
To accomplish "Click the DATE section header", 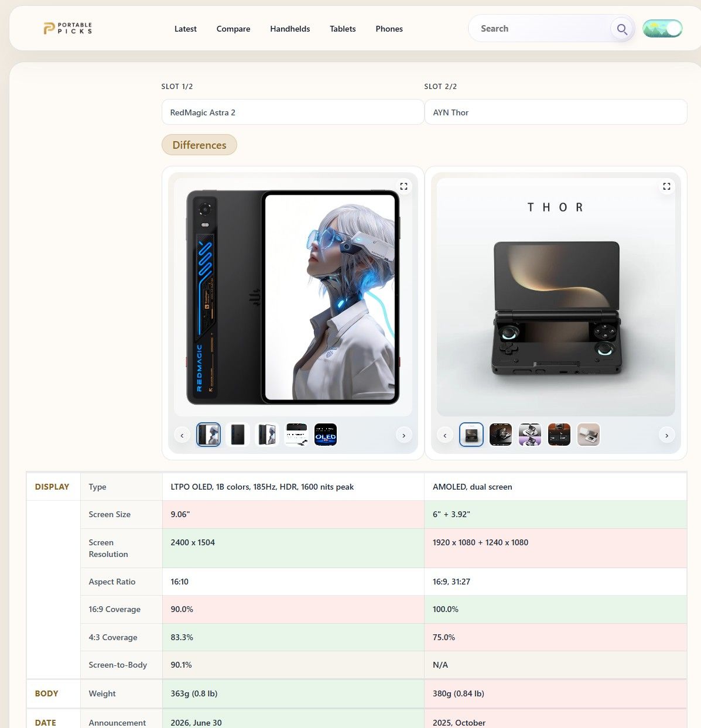I will coord(46,723).
